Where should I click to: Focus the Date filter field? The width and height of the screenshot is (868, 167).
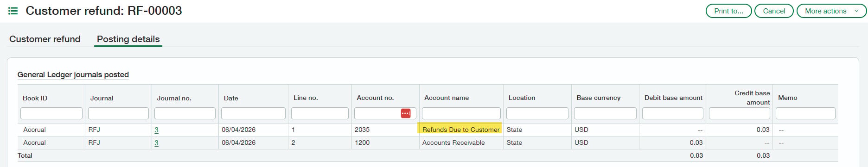pyautogui.click(x=253, y=113)
